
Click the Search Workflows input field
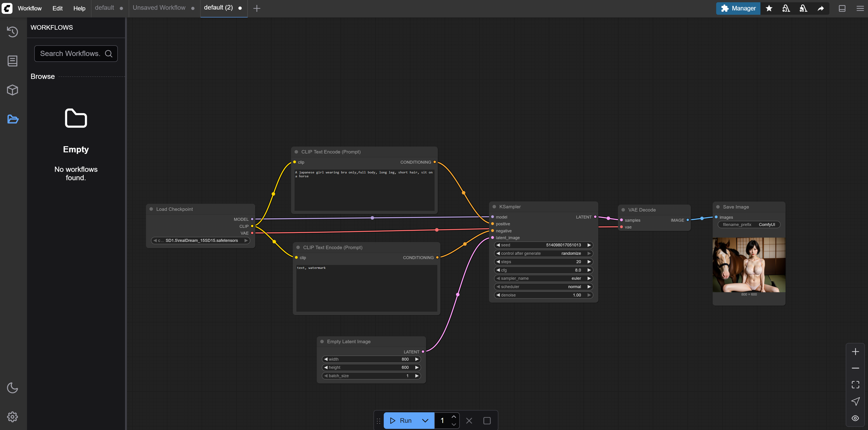pyautogui.click(x=76, y=53)
